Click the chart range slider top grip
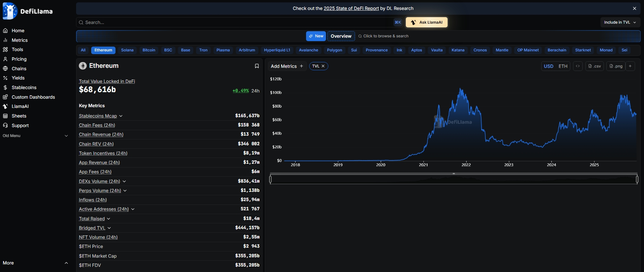Screen dimensions: 644x272 (453, 174)
